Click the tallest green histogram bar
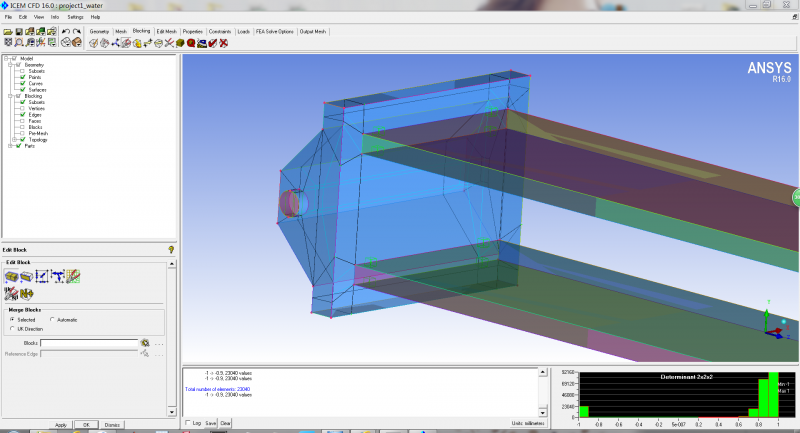This screenshot has width=800, height=433. [x=773, y=394]
